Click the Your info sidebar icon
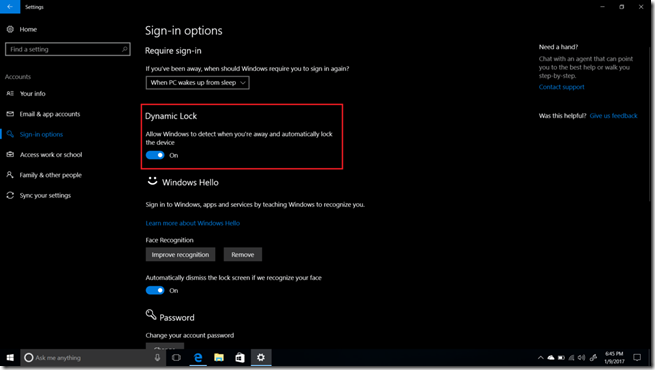 click(10, 94)
